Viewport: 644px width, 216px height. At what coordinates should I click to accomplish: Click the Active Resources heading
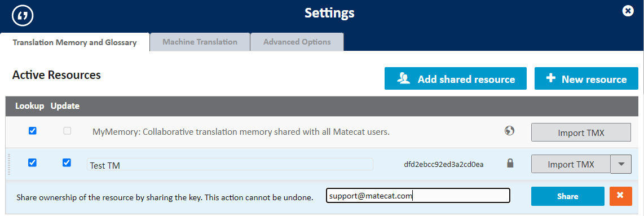coord(56,75)
